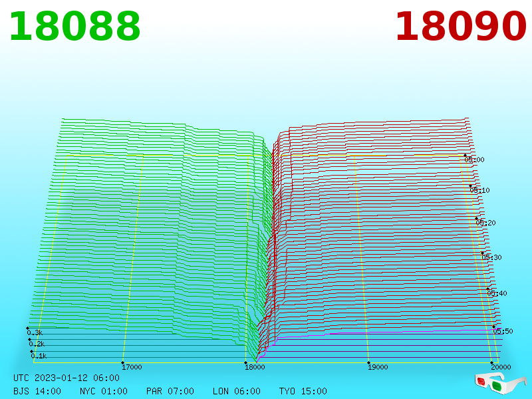Image resolution: width=532 pixels, height=399 pixels.
Task: Click the NYC 01:00 time
Action: [x=104, y=391]
